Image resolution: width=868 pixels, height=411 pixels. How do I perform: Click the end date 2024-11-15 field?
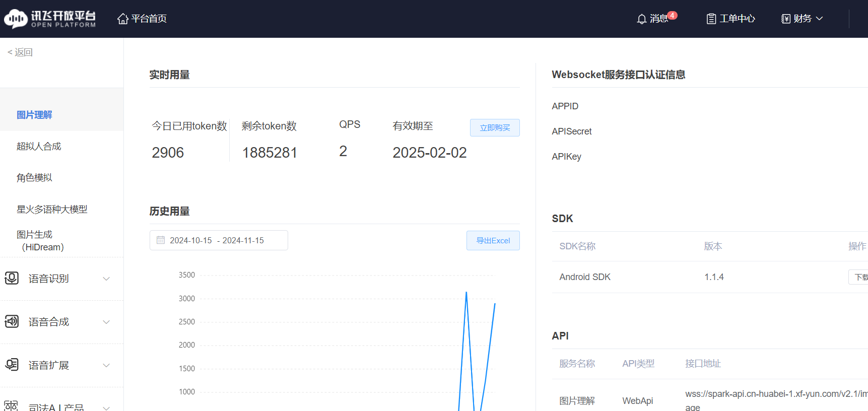pos(243,240)
